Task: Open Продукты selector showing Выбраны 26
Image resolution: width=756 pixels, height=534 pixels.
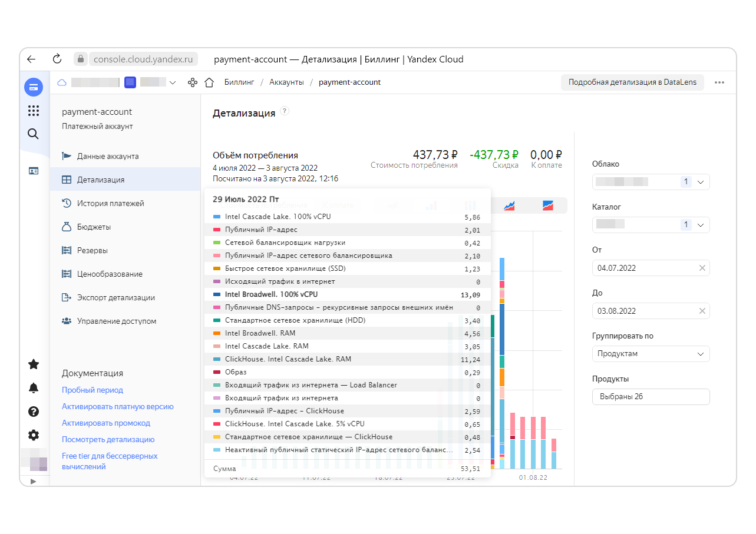Action: [x=651, y=397]
